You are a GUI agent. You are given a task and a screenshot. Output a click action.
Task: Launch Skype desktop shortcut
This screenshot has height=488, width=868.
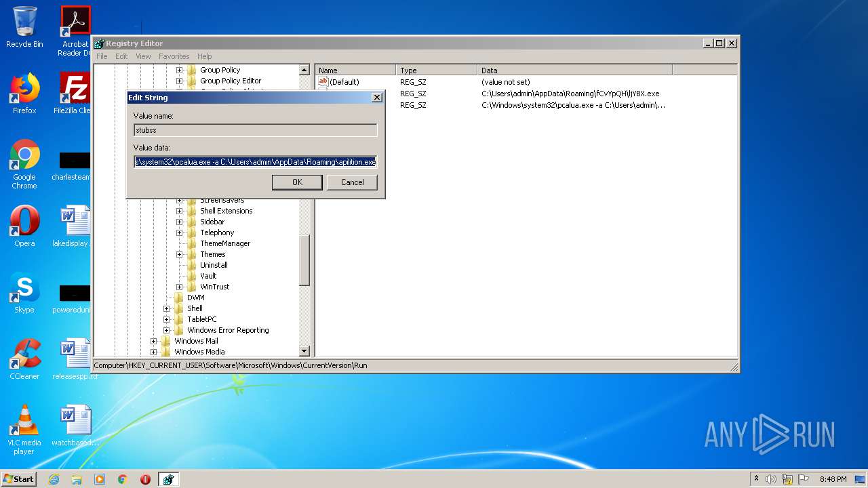coord(24,293)
